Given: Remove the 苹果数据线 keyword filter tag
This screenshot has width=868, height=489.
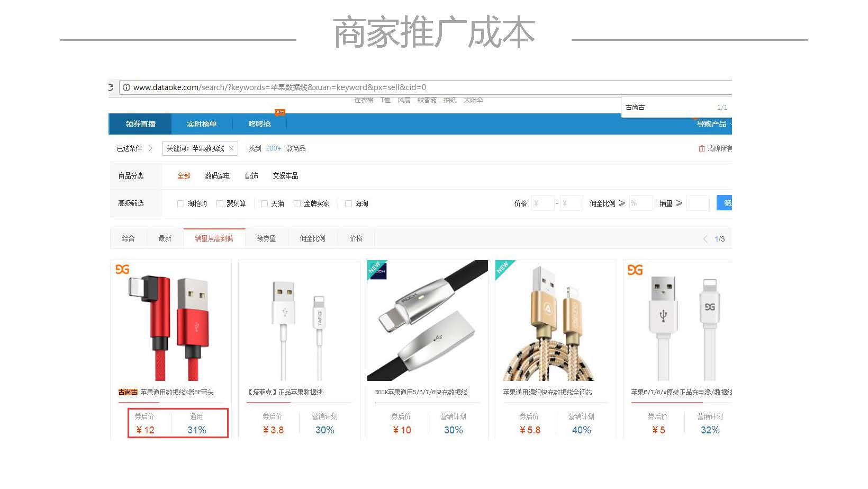Looking at the screenshot, I should coord(231,148).
